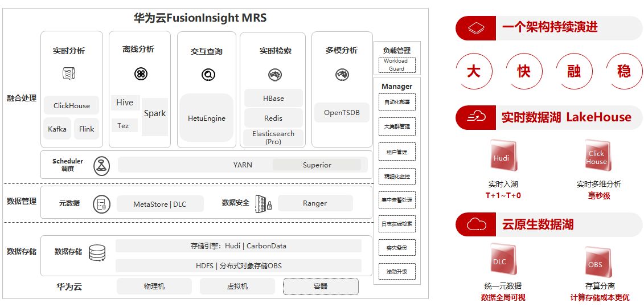This screenshot has height=307, width=644.
Task: Click the 自动化部署 Manager box
Action: coord(397,102)
